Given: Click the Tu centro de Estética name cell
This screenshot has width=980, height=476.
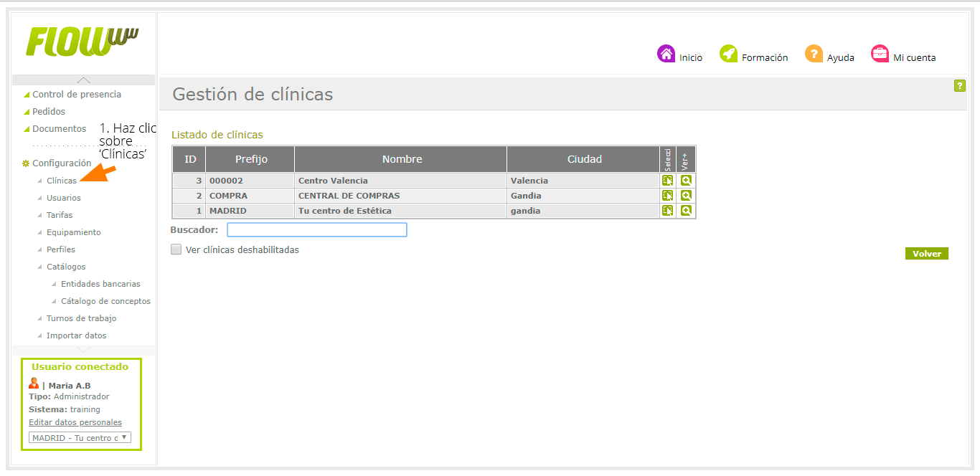Looking at the screenshot, I should tap(402, 211).
